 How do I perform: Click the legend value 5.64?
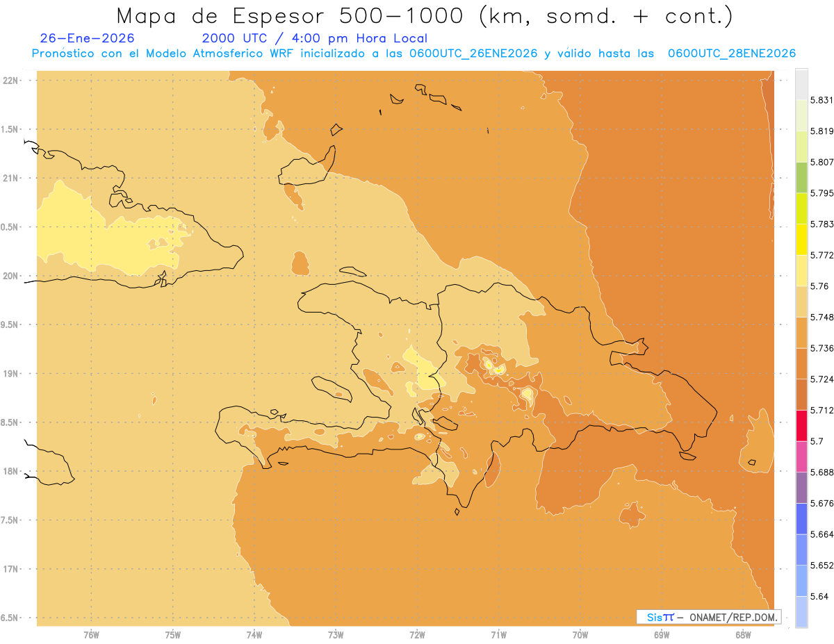pyautogui.click(x=819, y=596)
